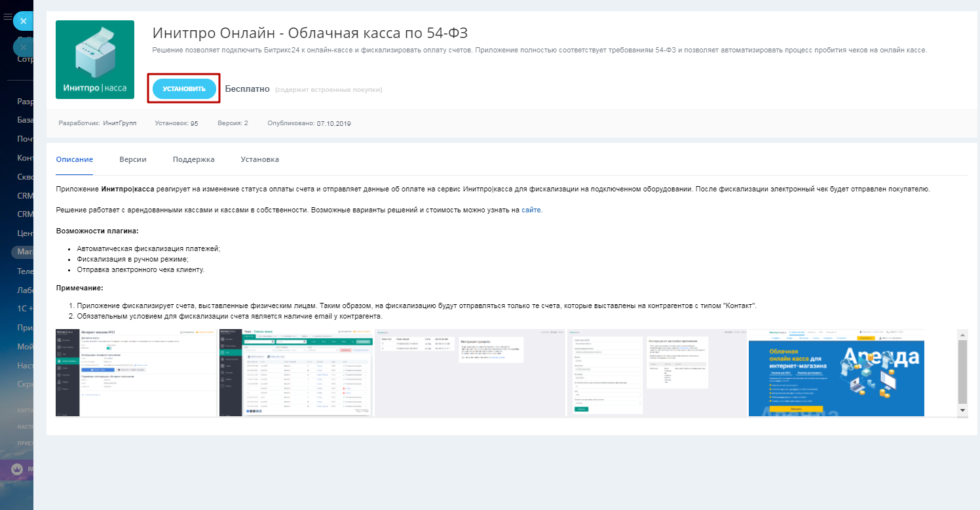Click 'Версия: 2' text

coord(233,123)
